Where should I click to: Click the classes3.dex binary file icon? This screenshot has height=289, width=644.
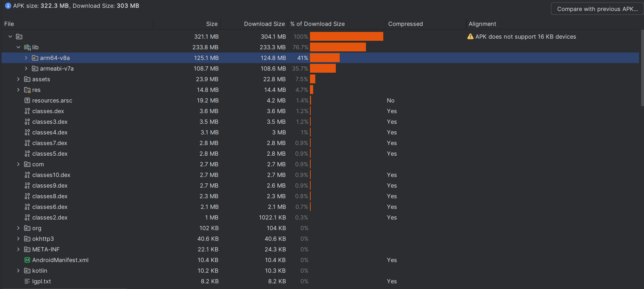click(x=27, y=122)
